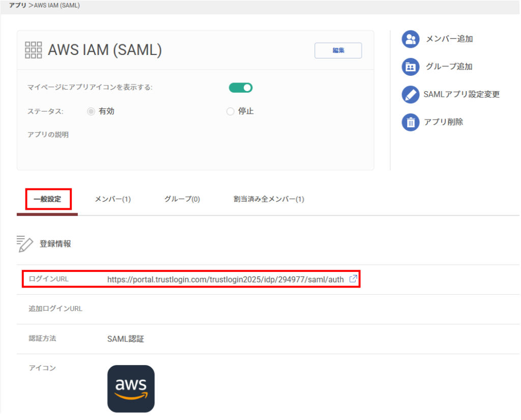Select the 停止 status radio button
521x420 pixels.
pos(230,111)
